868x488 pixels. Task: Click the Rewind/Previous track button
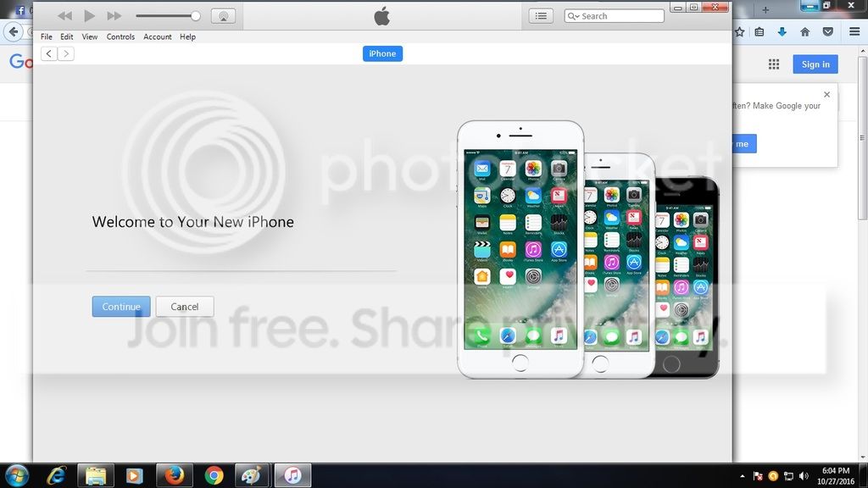65,16
